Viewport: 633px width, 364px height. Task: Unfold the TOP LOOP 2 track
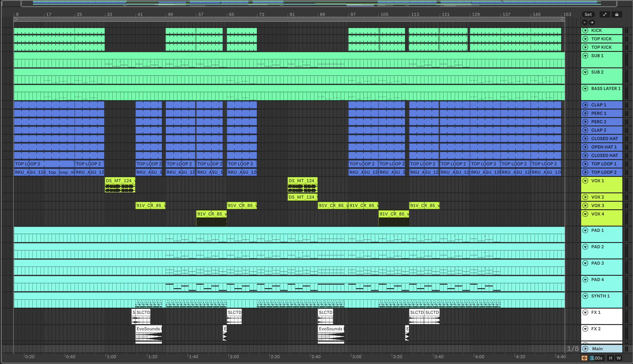pos(585,172)
